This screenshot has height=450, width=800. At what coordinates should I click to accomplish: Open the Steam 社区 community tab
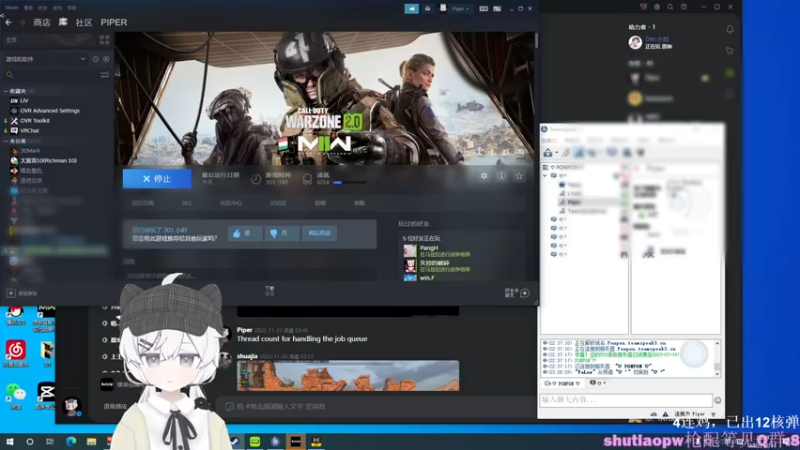(x=84, y=22)
